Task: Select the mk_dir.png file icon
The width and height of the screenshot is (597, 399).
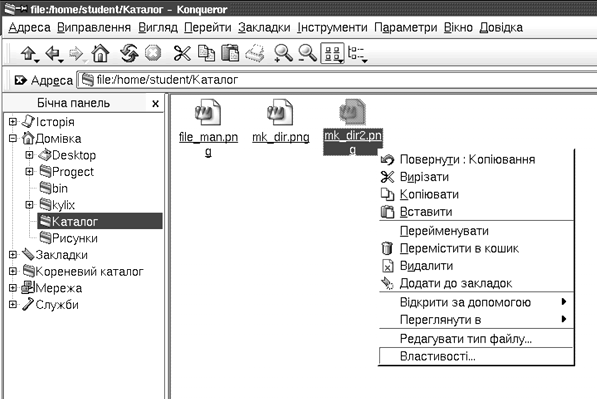Action: click(x=280, y=112)
